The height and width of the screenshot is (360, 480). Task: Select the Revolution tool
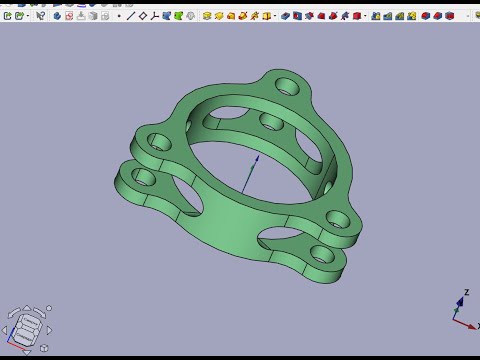(219, 16)
